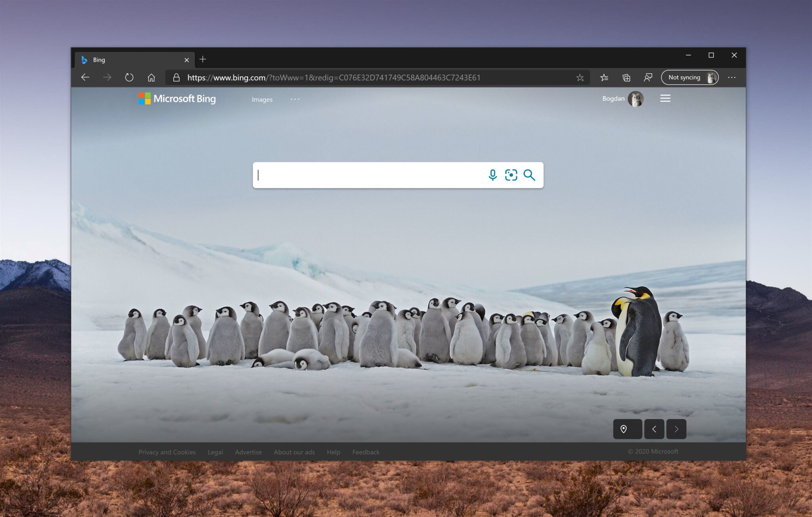Screen dimensions: 812x517
Task: Open the Images menu tab in Bing
Action: pyautogui.click(x=263, y=99)
